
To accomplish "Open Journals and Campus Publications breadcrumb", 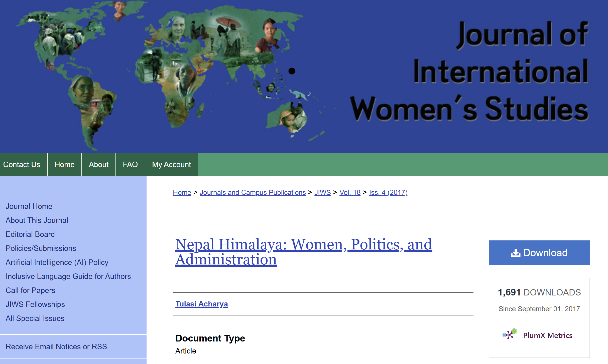I will pos(253,192).
